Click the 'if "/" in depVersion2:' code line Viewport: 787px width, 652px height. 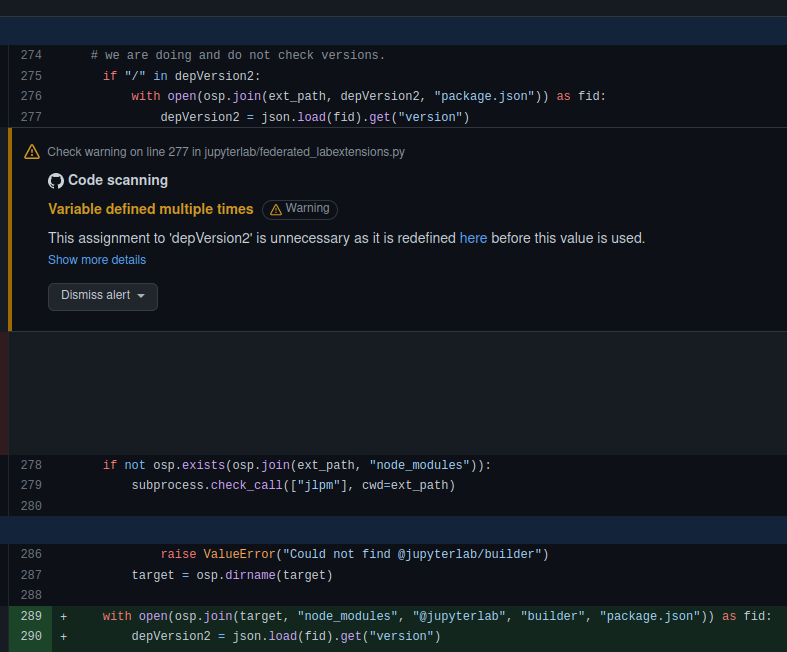click(x=182, y=76)
